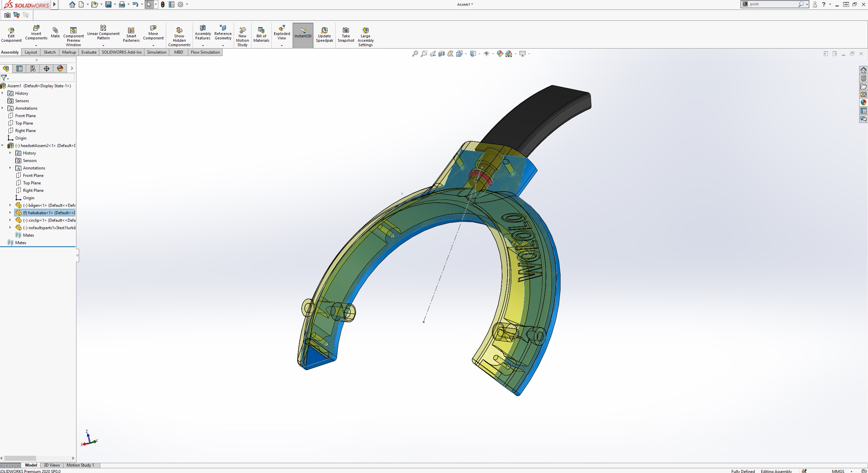Image resolution: width=868 pixels, height=473 pixels.
Task: Select the top-level Origin item
Action: coord(17,138)
